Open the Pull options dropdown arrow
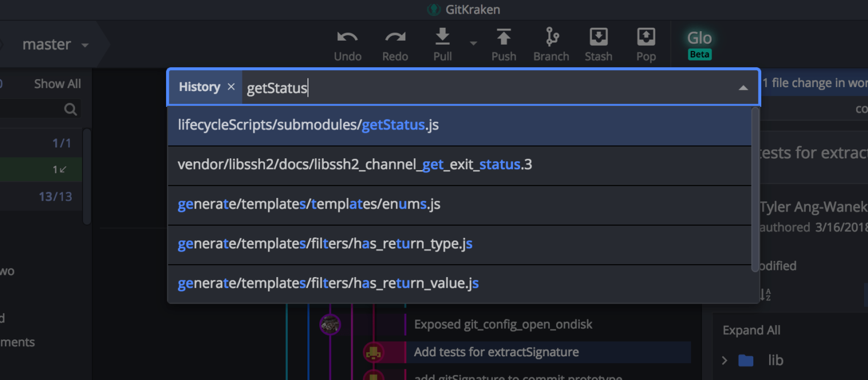The image size is (868, 380). pos(474,43)
